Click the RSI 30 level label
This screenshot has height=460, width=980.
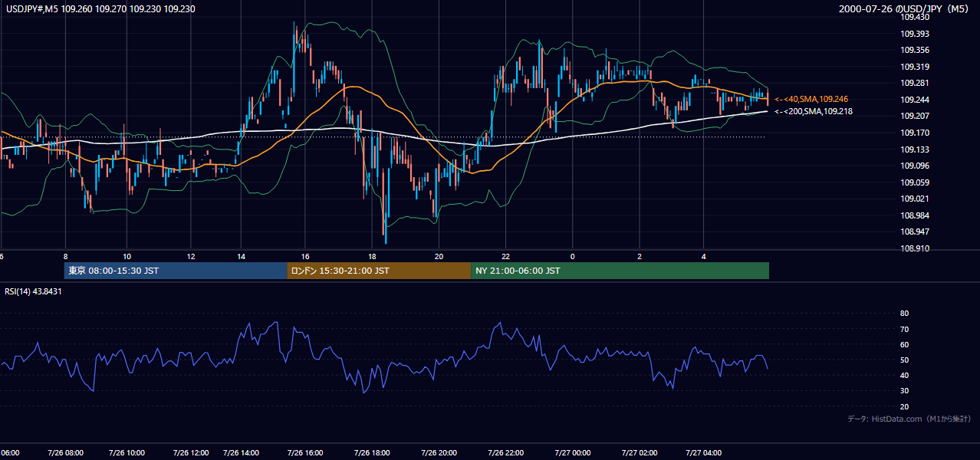[x=904, y=391]
